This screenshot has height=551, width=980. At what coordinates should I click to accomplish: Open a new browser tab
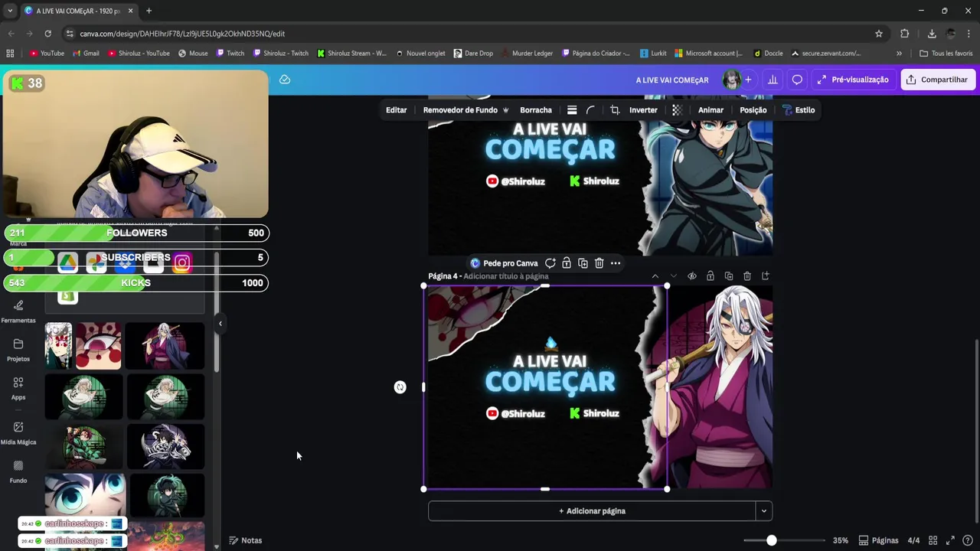pos(149,11)
